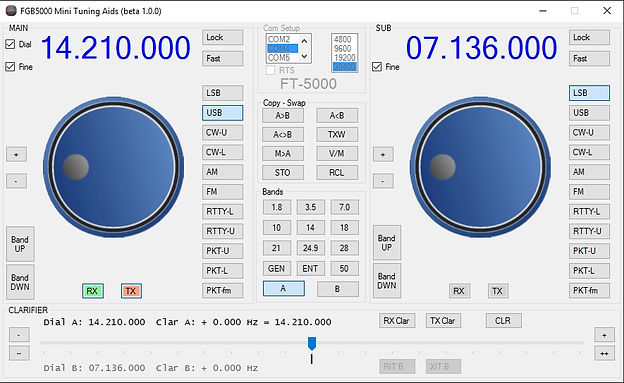Click the MAIN Fast button

tap(222, 59)
